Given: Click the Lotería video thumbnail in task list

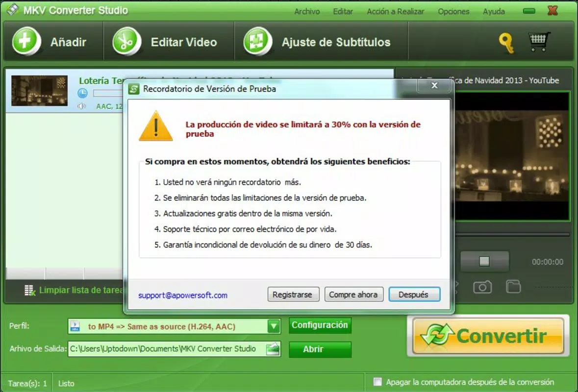Looking at the screenshot, I should tap(39, 91).
